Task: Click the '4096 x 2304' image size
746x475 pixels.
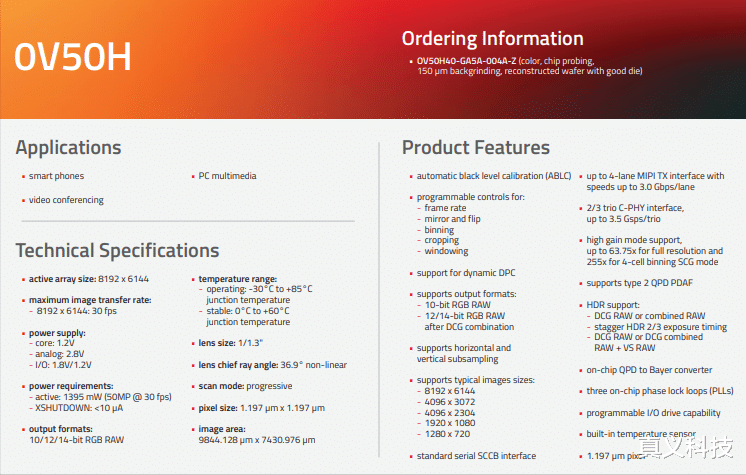Action: pyautogui.click(x=450, y=413)
